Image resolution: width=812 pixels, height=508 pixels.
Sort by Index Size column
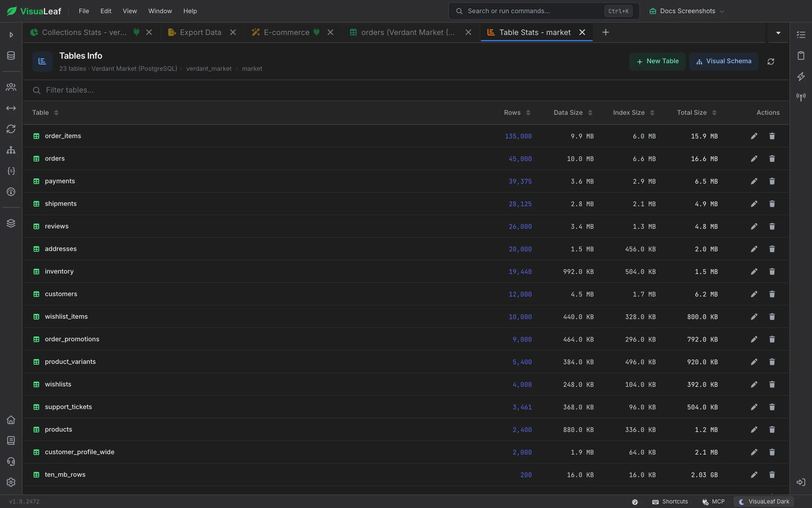(x=633, y=113)
